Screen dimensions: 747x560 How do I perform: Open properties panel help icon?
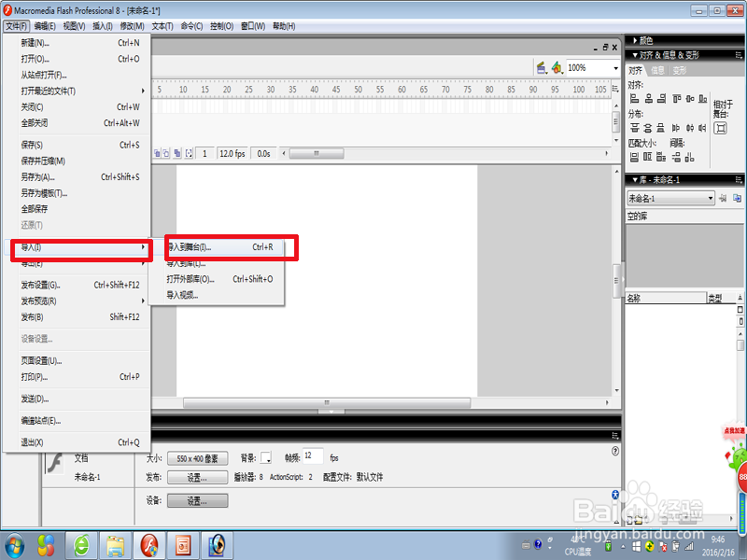615,451
